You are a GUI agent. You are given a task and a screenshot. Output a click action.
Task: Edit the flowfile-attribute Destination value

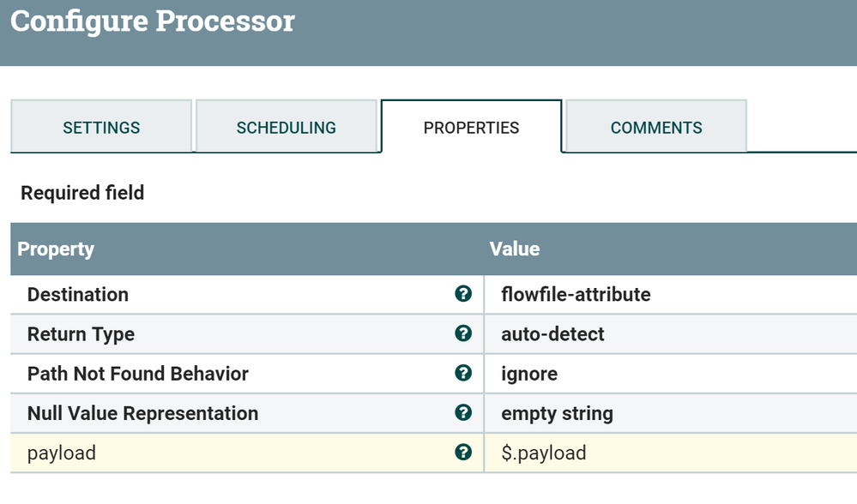tap(576, 295)
